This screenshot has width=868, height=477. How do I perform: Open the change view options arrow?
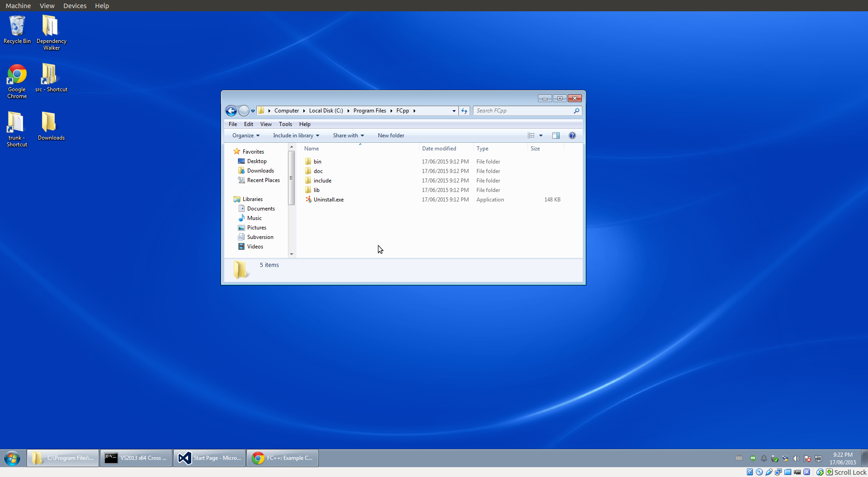tap(541, 136)
